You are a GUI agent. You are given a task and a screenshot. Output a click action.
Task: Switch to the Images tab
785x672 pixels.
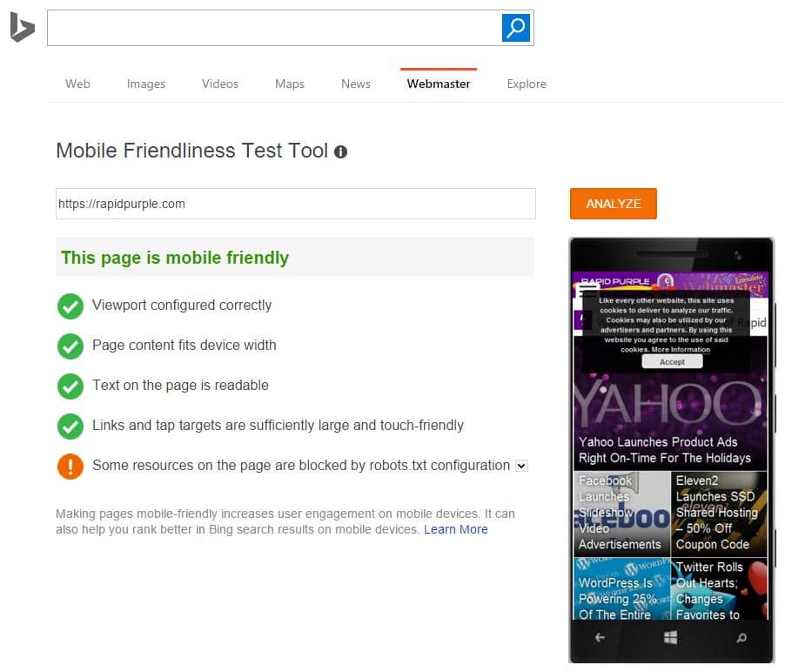(x=146, y=84)
